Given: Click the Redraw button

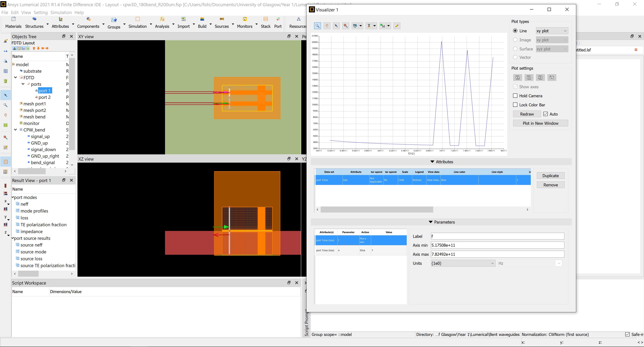Looking at the screenshot, I should click(x=527, y=114).
